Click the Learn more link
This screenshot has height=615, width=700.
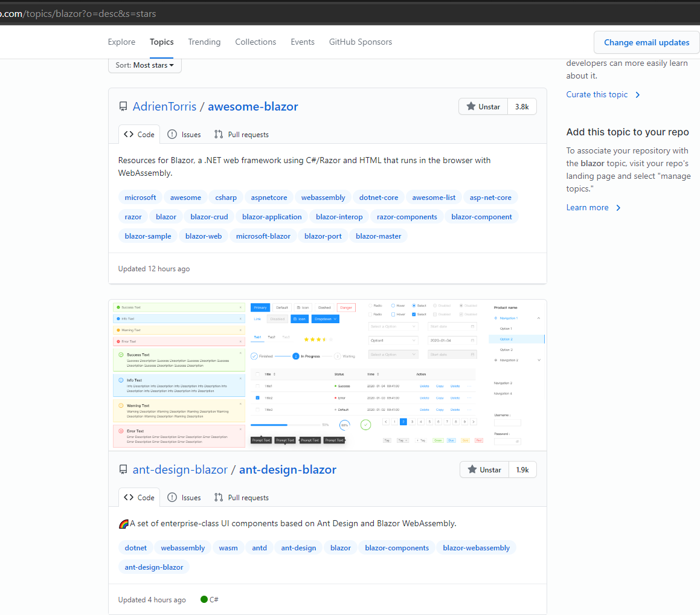tap(587, 208)
